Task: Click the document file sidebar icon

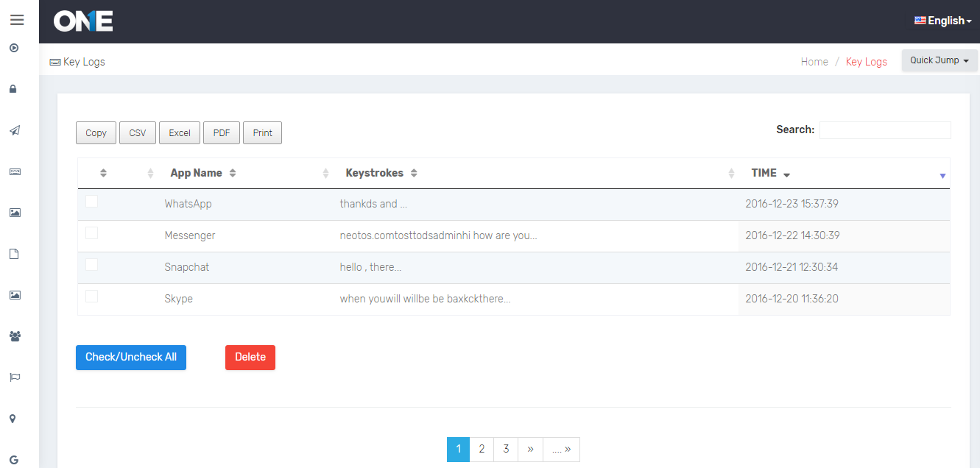Action: click(13, 254)
